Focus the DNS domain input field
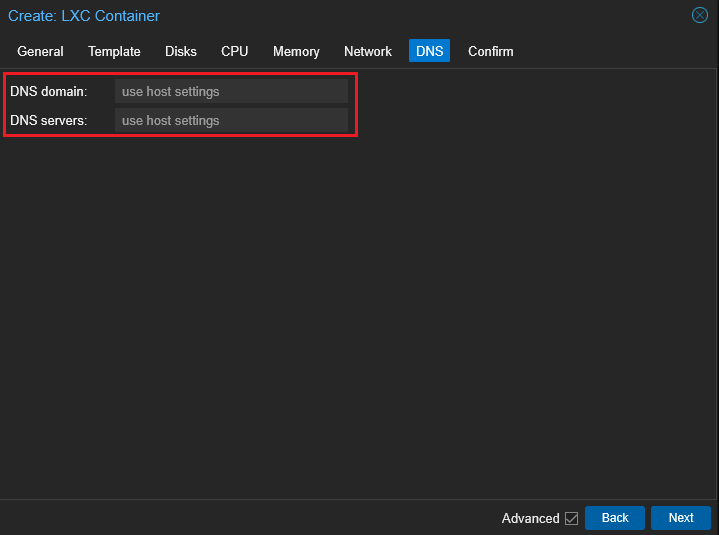This screenshot has height=535, width=719. (231, 91)
